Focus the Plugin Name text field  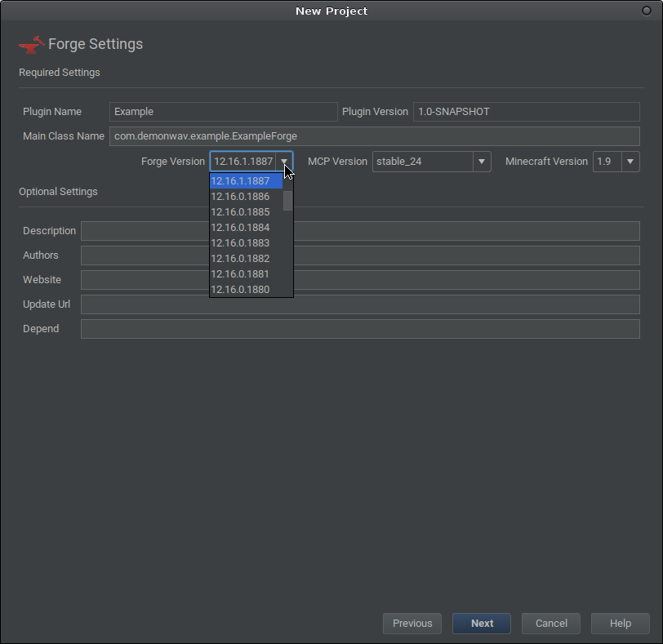[223, 112]
